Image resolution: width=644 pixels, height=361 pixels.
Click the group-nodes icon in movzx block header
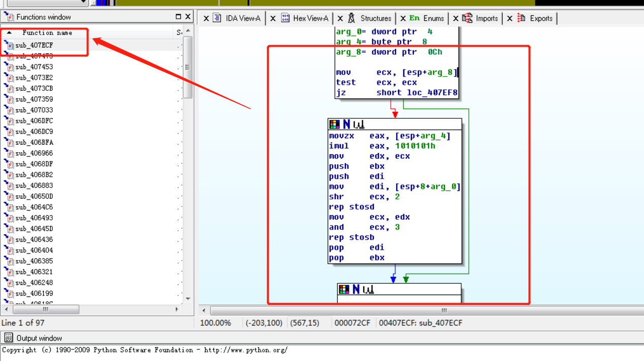point(359,124)
